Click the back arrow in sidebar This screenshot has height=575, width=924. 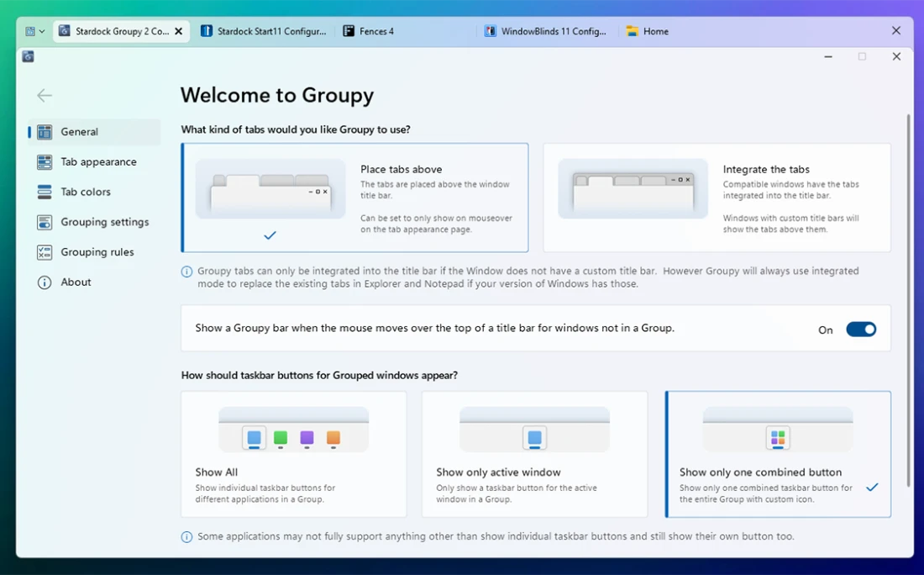pos(45,96)
